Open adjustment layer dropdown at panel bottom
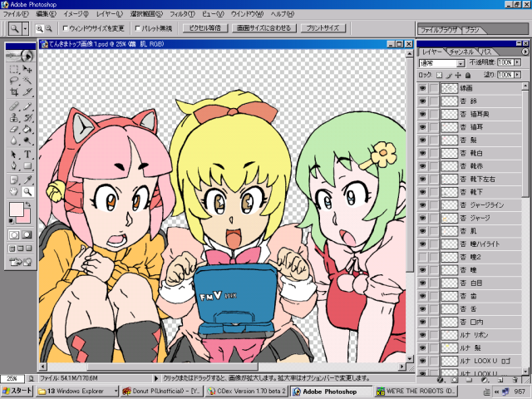The height and width of the screenshot is (399, 532). click(485, 380)
